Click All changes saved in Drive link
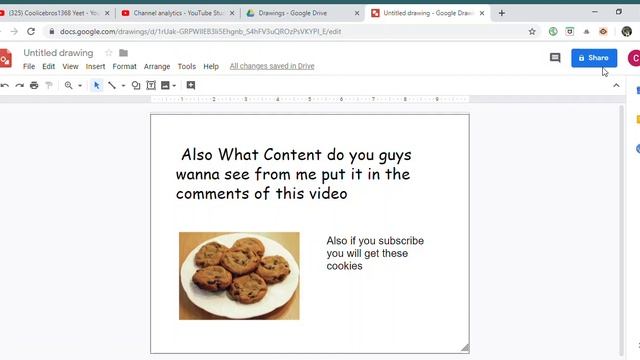Viewport: 640px width, 360px height. click(x=272, y=66)
